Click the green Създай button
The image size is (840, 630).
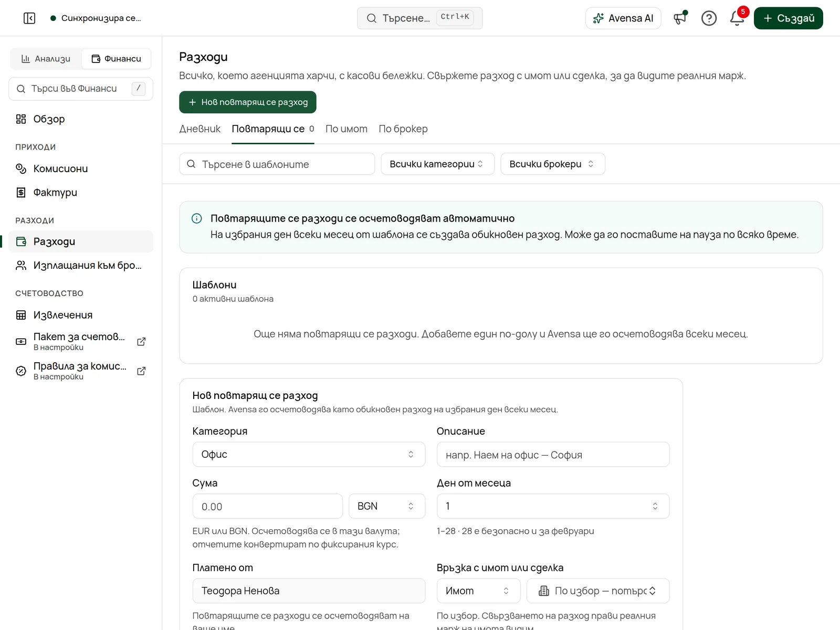pyautogui.click(x=788, y=18)
